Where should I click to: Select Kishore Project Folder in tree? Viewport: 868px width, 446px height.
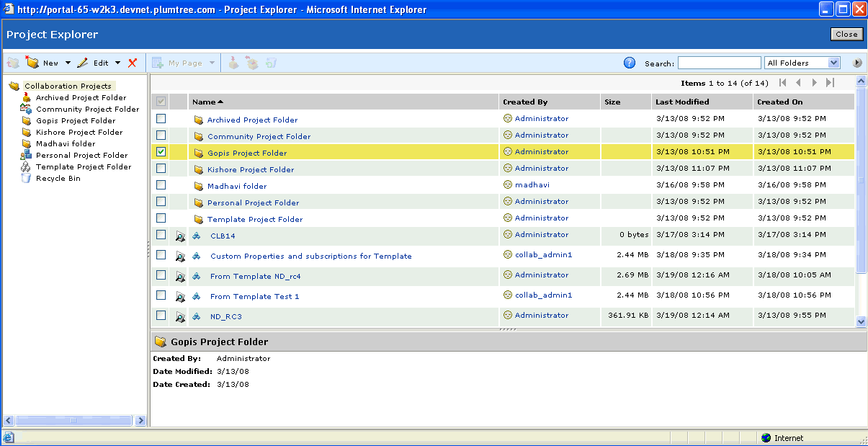(x=79, y=132)
